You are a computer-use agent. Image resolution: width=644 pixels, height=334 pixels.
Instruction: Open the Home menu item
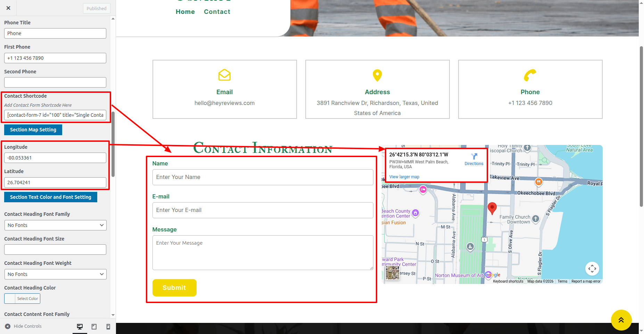pyautogui.click(x=185, y=12)
